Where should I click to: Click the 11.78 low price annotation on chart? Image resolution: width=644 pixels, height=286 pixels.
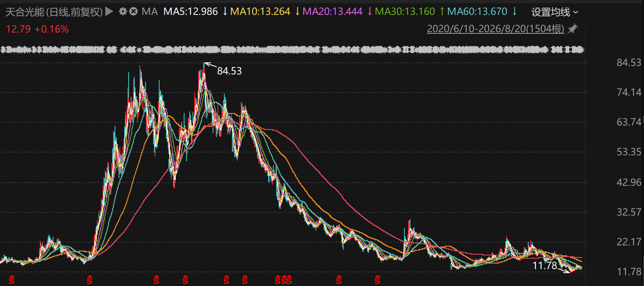545,265
